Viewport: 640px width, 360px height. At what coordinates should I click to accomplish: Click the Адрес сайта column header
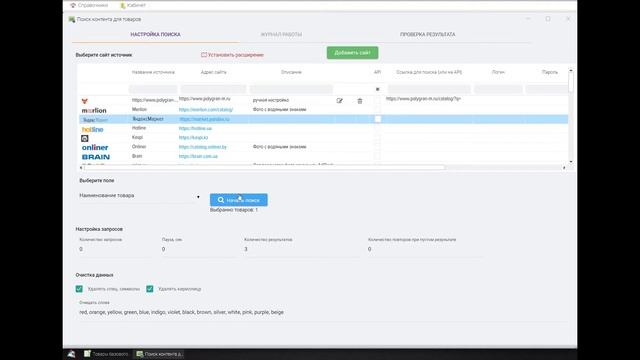click(213, 72)
